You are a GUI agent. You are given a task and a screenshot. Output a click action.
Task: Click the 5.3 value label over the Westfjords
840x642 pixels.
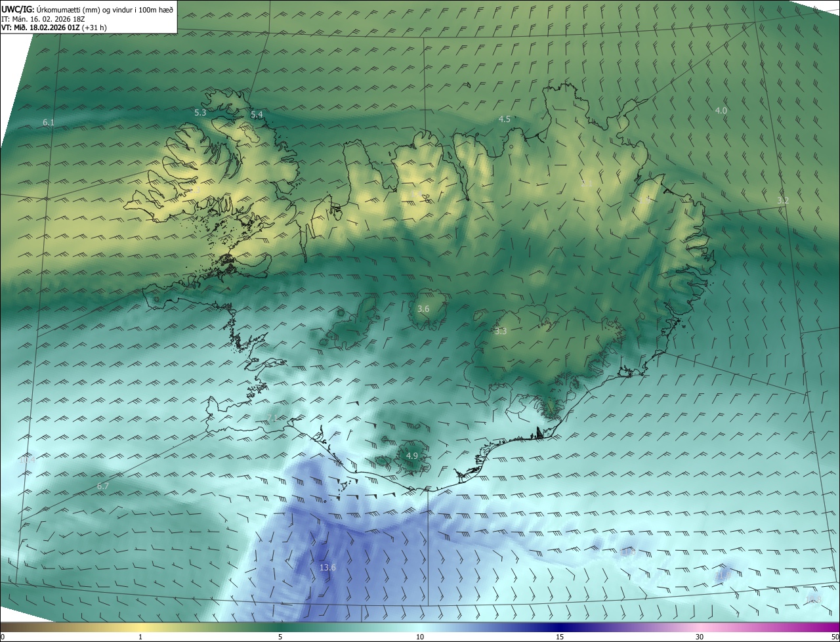[201, 113]
